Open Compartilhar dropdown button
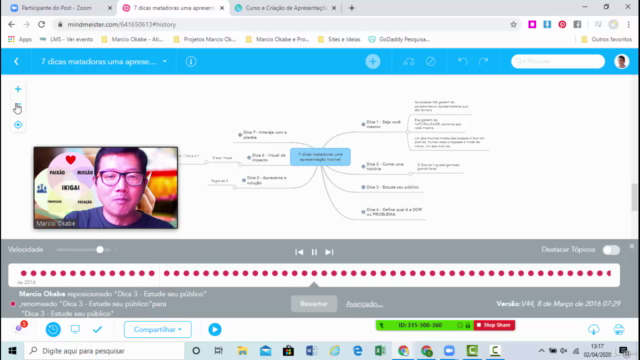 pos(158,329)
